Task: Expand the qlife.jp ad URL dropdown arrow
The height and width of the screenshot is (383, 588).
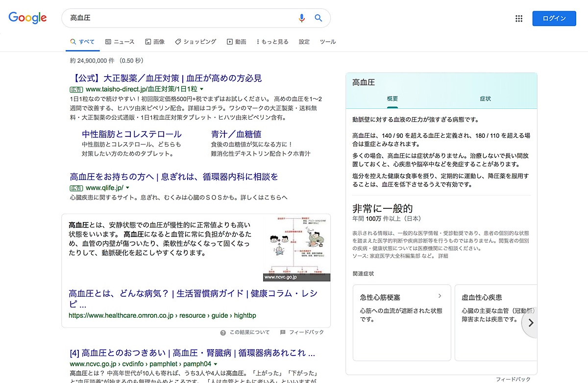Action: click(x=127, y=188)
